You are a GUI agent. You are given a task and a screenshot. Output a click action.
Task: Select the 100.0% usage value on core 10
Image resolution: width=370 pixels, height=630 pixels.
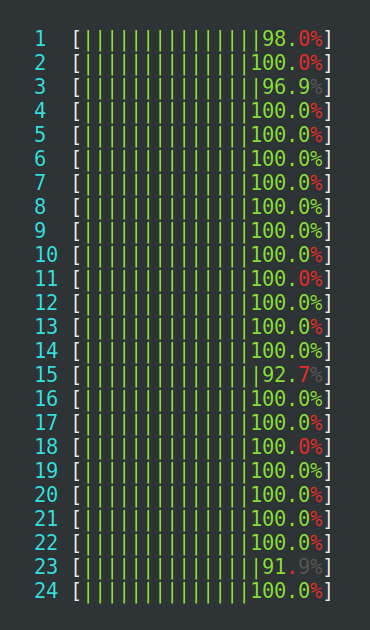287,255
